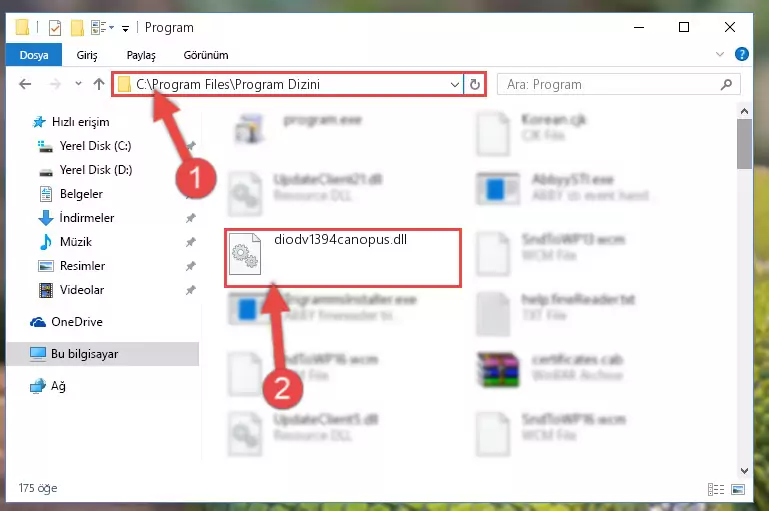Click the Ara: Program search field
Viewport: 769px width, 511px height.
pos(608,84)
